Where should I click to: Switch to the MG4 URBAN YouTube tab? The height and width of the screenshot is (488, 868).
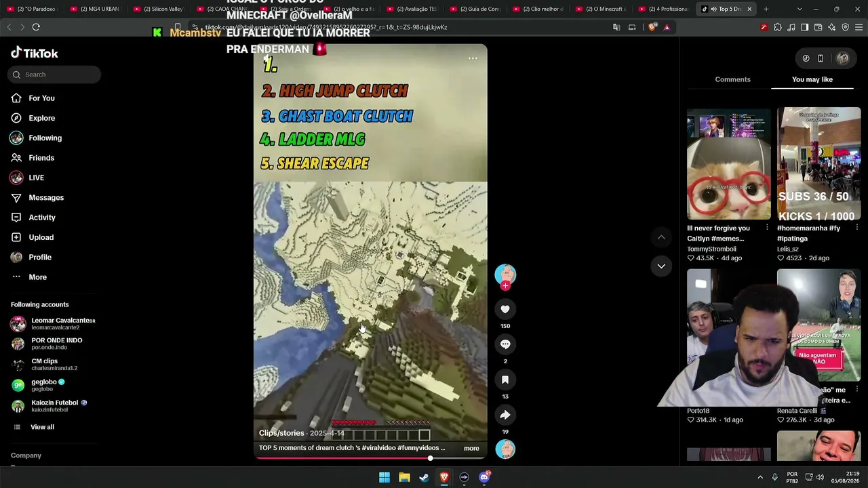[x=94, y=9]
